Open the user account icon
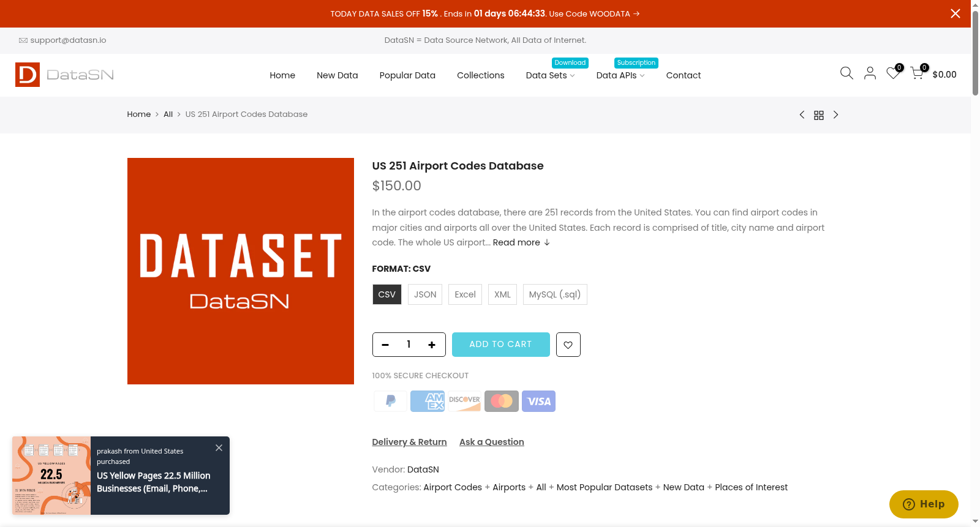This screenshot has height=527, width=980. [x=870, y=73]
